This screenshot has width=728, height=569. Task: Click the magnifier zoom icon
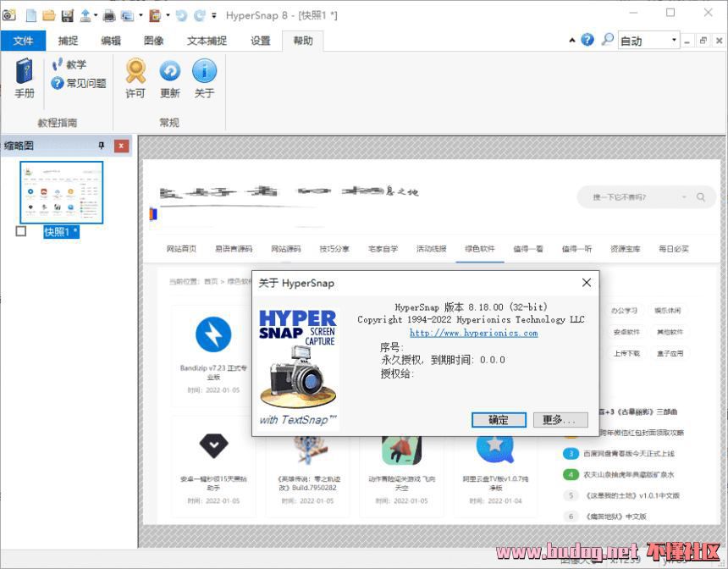coord(607,40)
